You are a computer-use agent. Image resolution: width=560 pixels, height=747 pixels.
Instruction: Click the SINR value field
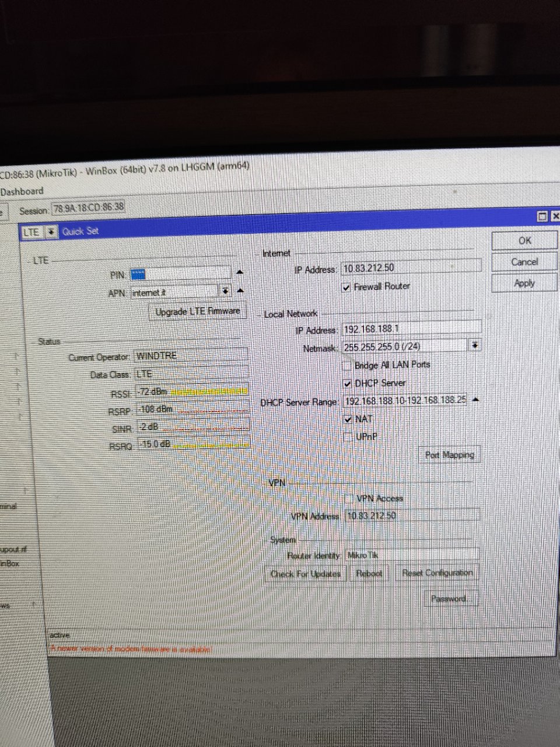194,427
